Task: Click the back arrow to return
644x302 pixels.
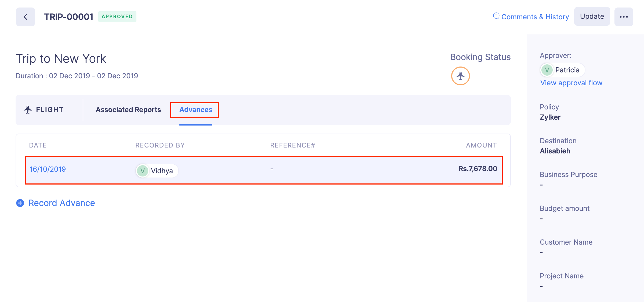Action: [25, 17]
